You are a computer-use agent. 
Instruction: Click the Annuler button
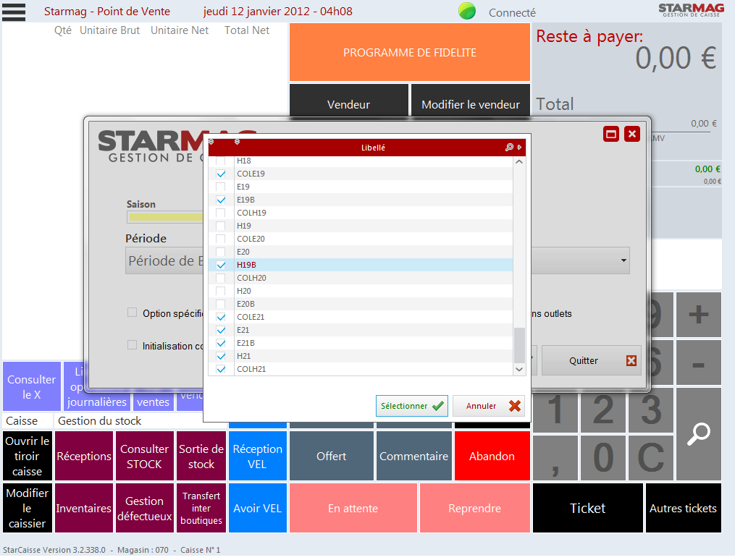click(x=489, y=406)
